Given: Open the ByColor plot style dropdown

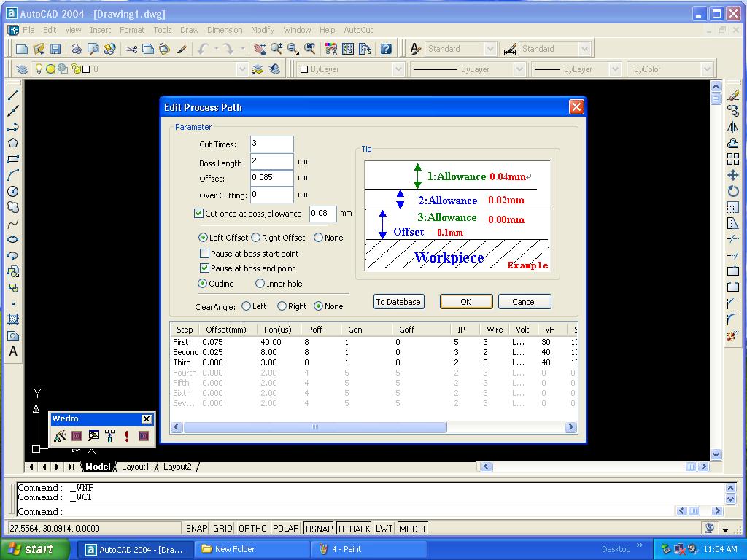Looking at the screenshot, I should [707, 69].
